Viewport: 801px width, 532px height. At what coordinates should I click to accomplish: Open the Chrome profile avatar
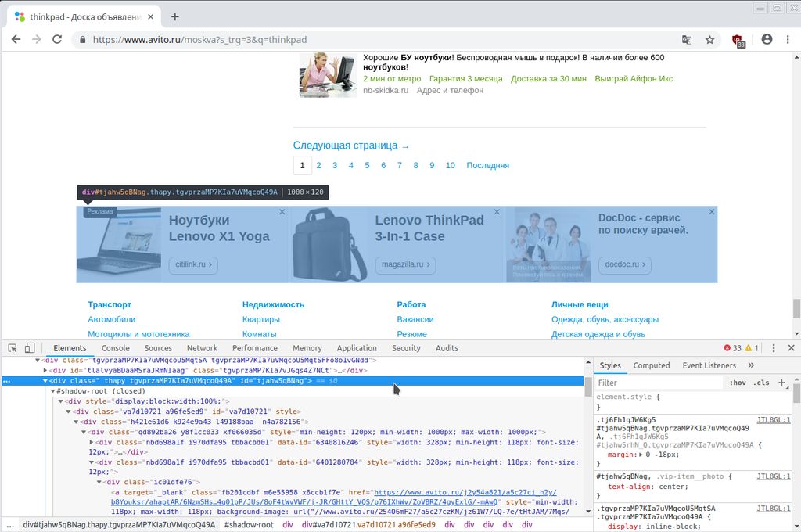[767, 39]
